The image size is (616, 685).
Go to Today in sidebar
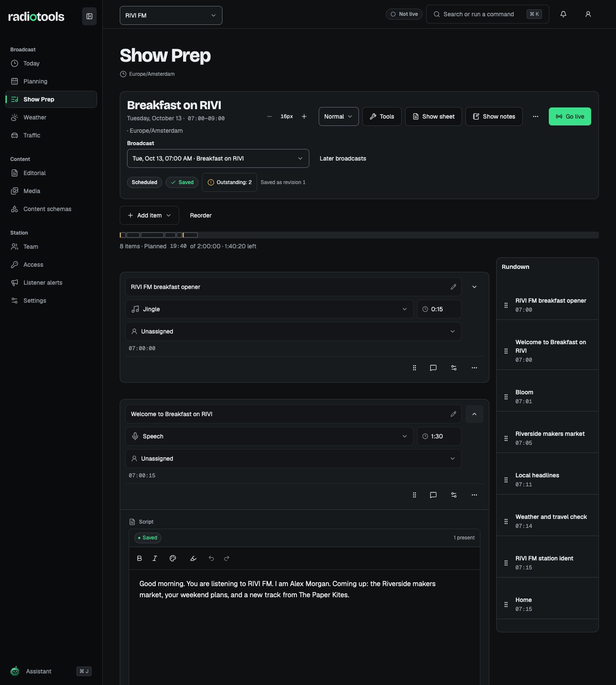(51, 63)
